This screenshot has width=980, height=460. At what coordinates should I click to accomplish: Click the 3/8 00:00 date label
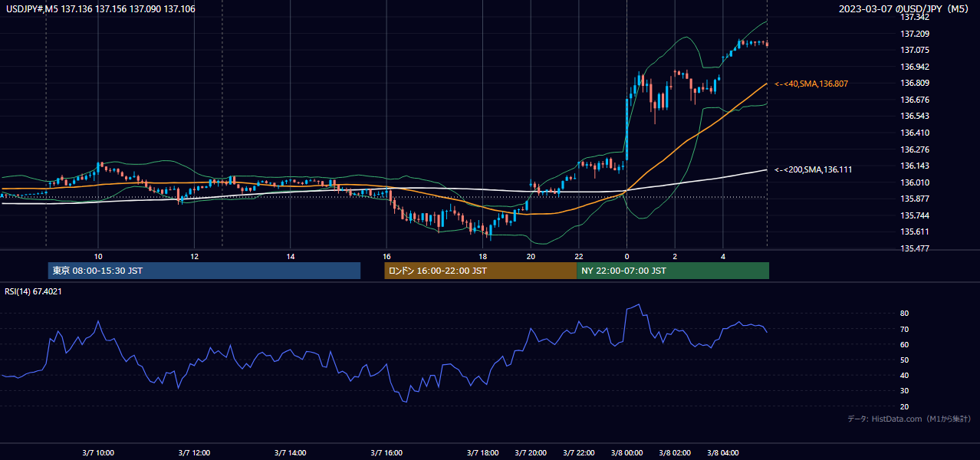(627, 453)
